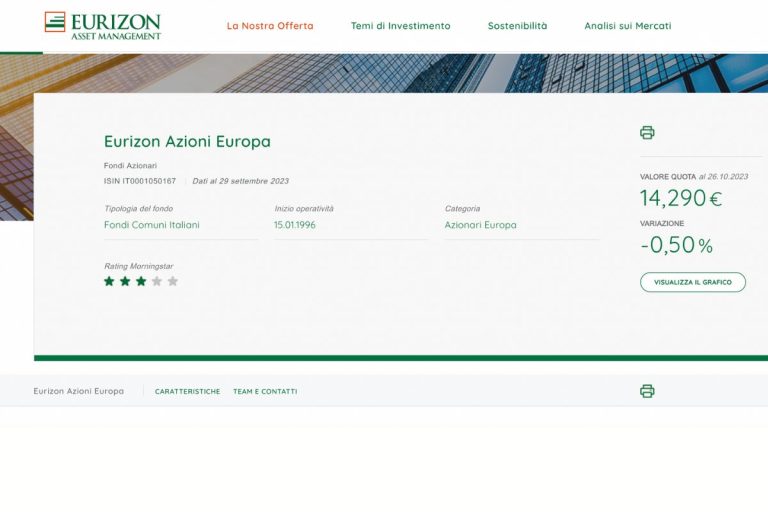768x512 pixels.
Task: Click the 15.01.1996 start date
Action: coord(295,225)
